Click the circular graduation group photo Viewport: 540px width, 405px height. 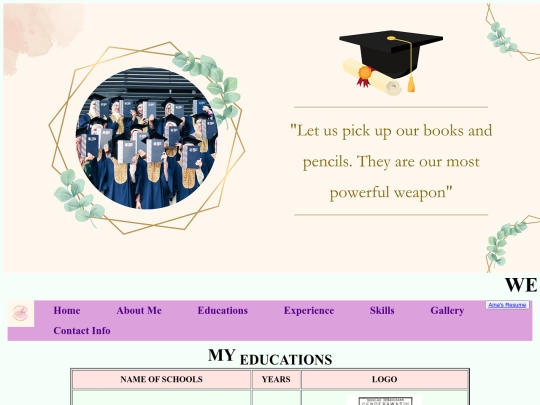pyautogui.click(x=146, y=138)
